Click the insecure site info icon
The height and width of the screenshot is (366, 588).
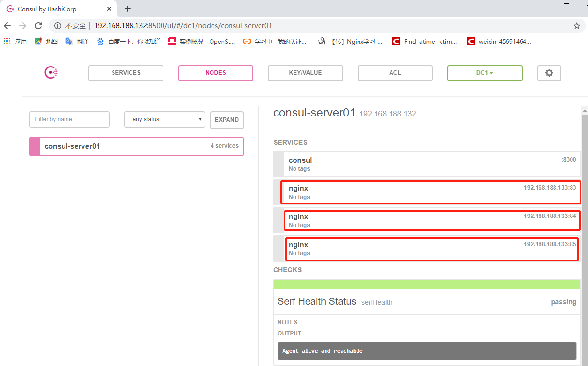point(57,26)
